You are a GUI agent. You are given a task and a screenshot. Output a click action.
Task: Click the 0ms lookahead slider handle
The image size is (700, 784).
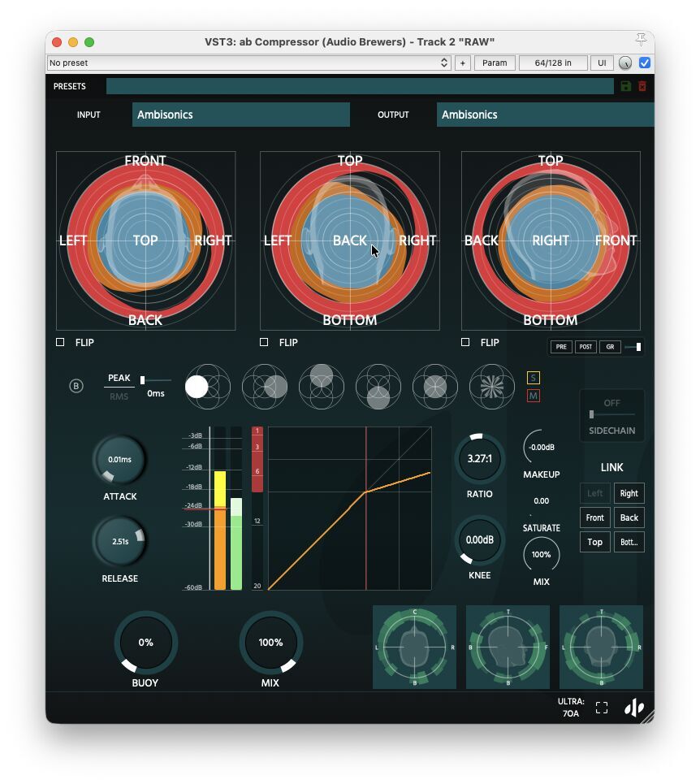[142, 380]
